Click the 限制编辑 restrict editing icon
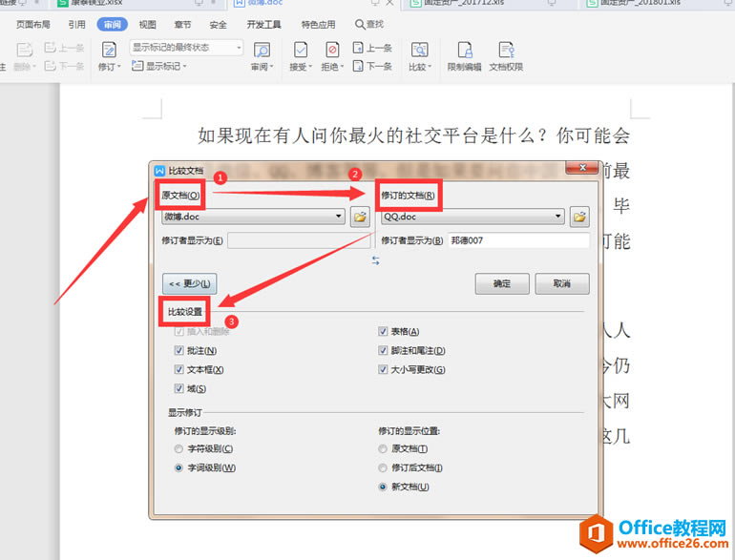The width and height of the screenshot is (735, 560). click(x=465, y=50)
